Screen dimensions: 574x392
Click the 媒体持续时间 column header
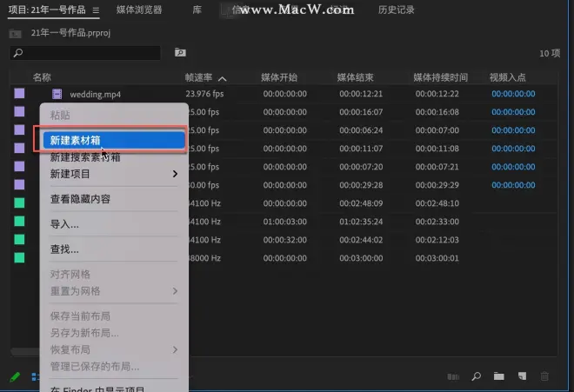[x=440, y=77]
